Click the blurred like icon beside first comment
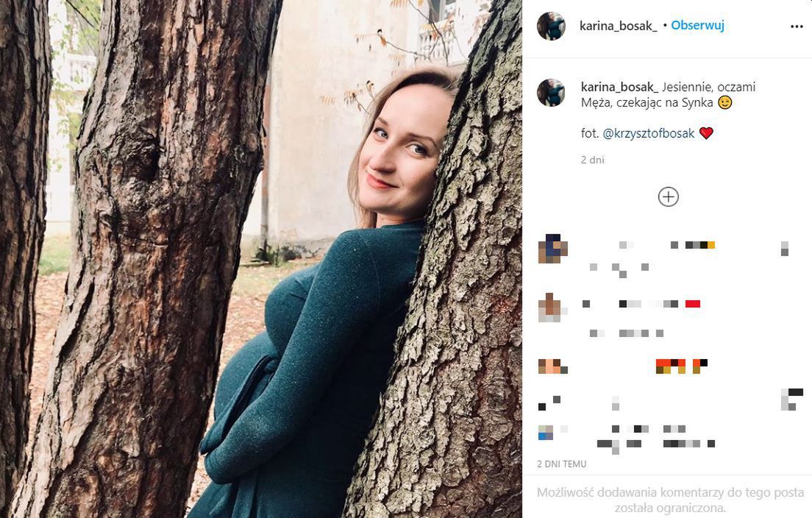 click(784, 248)
